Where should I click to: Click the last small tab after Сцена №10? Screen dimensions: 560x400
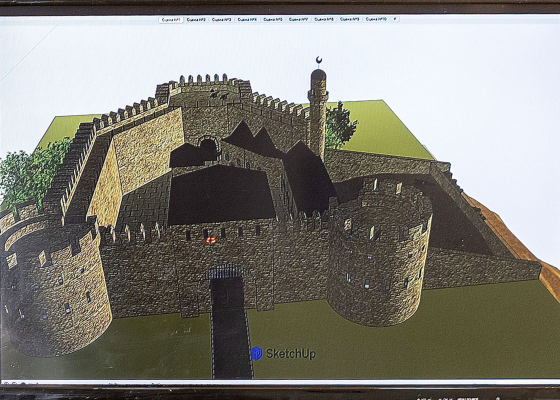[x=395, y=20]
